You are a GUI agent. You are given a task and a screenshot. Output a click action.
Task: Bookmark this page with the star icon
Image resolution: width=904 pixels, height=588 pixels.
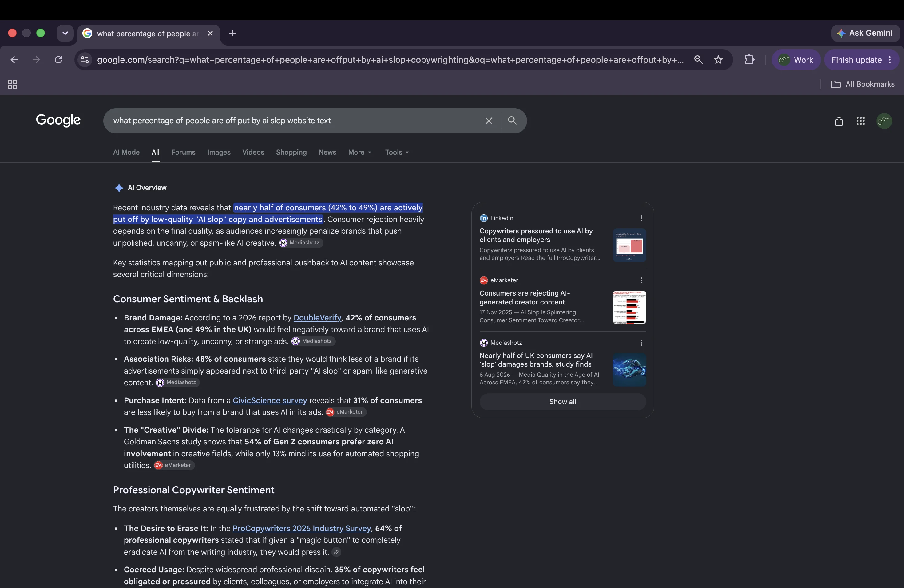tap(718, 60)
